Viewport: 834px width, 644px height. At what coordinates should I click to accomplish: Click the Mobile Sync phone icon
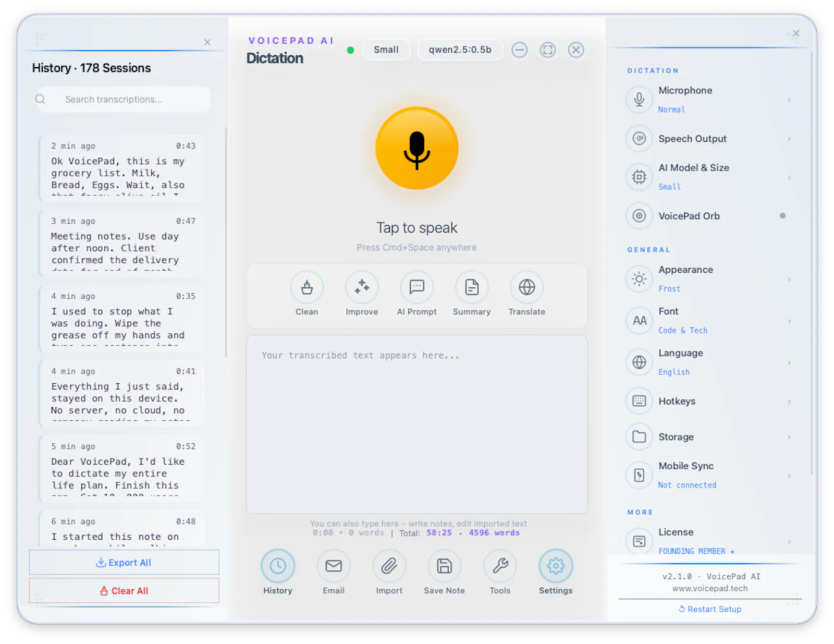coord(639,475)
